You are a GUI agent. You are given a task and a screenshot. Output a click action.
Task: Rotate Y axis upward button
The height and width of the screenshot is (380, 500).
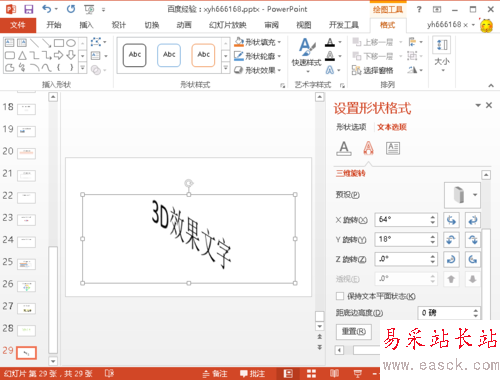(x=451, y=240)
